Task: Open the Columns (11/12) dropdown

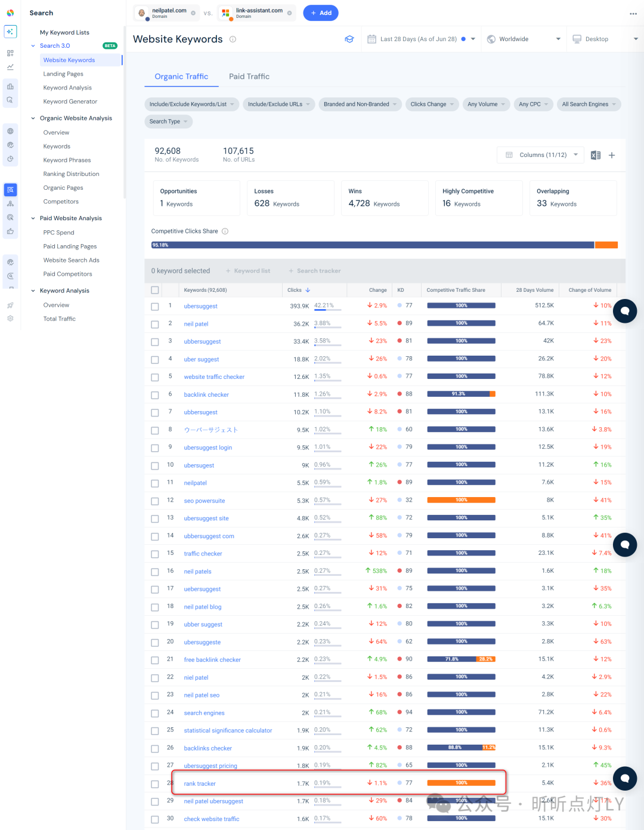Action: pyautogui.click(x=541, y=155)
